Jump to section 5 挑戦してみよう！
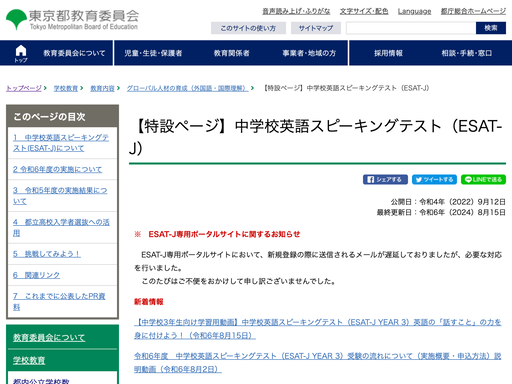This screenshot has width=512, height=384. (47, 254)
